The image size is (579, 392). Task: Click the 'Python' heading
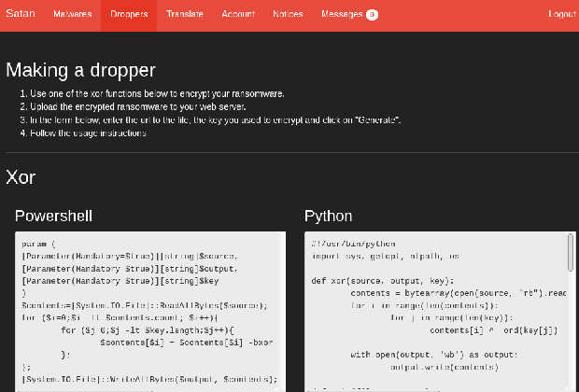329,216
